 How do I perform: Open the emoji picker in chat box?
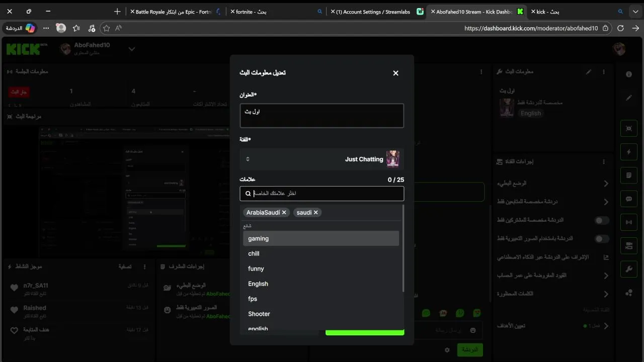(x=472, y=330)
